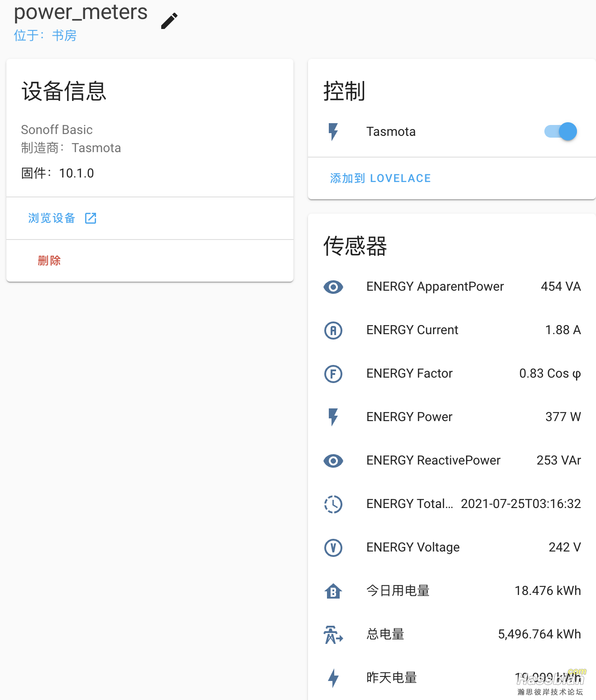596x700 pixels.
Task: Click the lightning icon for 昨天电量
Action: 333,678
